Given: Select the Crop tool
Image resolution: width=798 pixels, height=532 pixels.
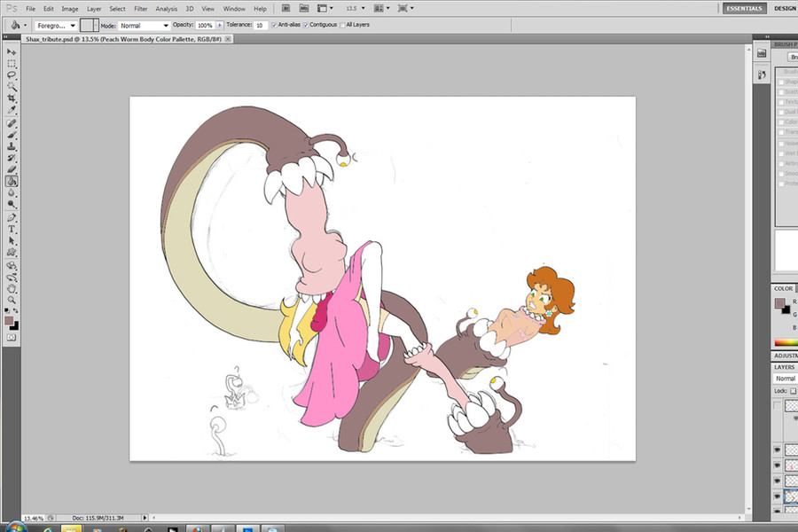Looking at the screenshot, I should (12, 98).
